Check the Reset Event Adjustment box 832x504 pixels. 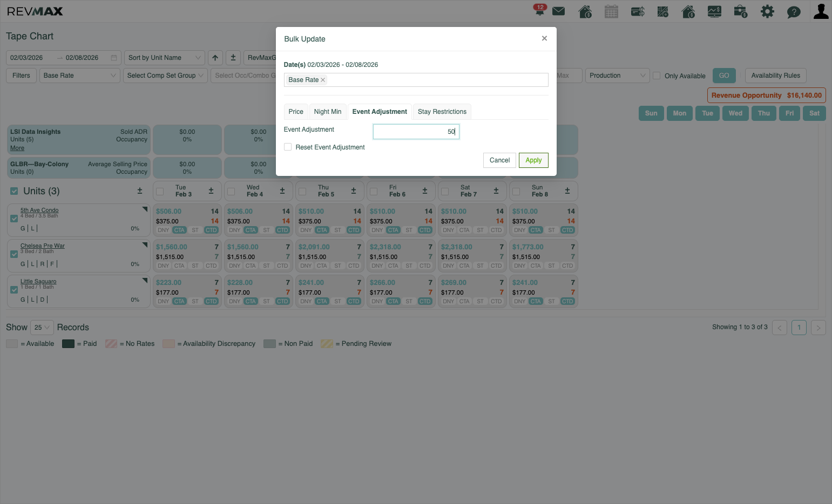(x=288, y=147)
